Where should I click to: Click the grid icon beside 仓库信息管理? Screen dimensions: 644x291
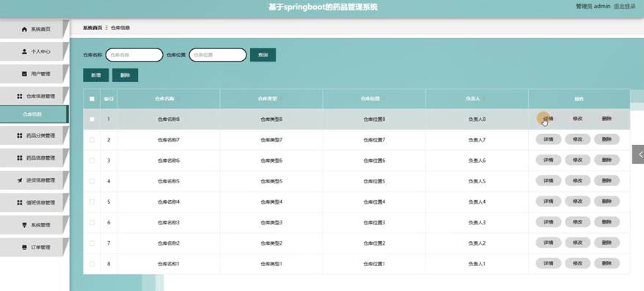click(x=20, y=96)
